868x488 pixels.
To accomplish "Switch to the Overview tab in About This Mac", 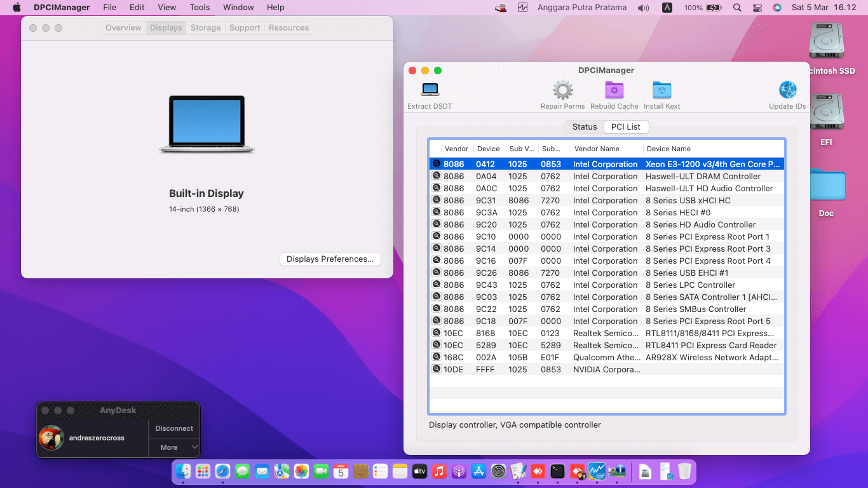I will pyautogui.click(x=123, y=28).
